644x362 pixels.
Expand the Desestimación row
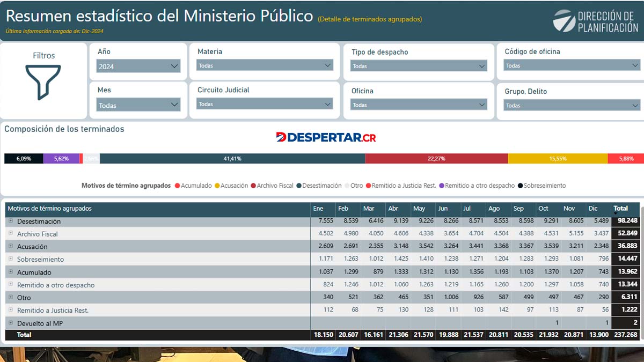point(11,221)
